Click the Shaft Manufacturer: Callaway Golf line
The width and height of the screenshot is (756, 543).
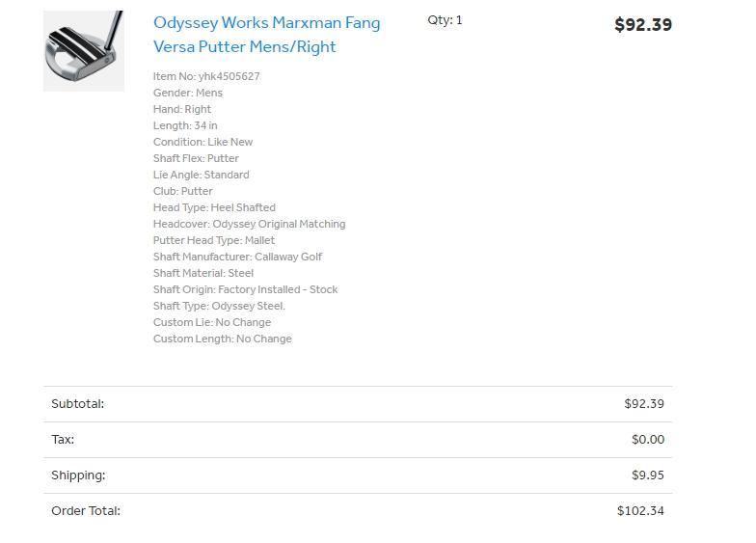coord(237,257)
